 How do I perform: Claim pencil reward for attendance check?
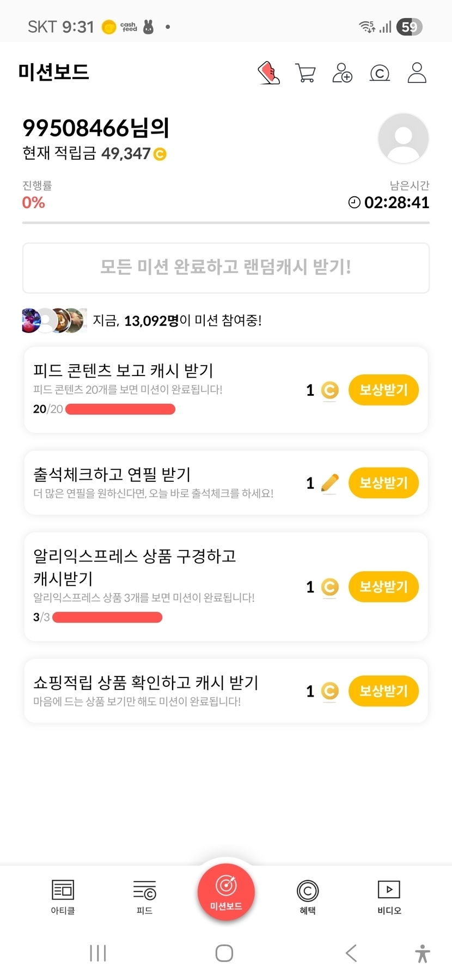tap(383, 482)
